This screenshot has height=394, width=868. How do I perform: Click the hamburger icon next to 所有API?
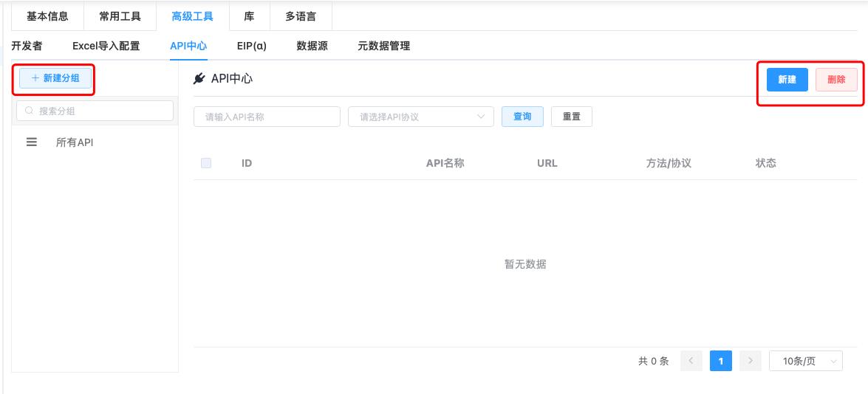[x=32, y=142]
